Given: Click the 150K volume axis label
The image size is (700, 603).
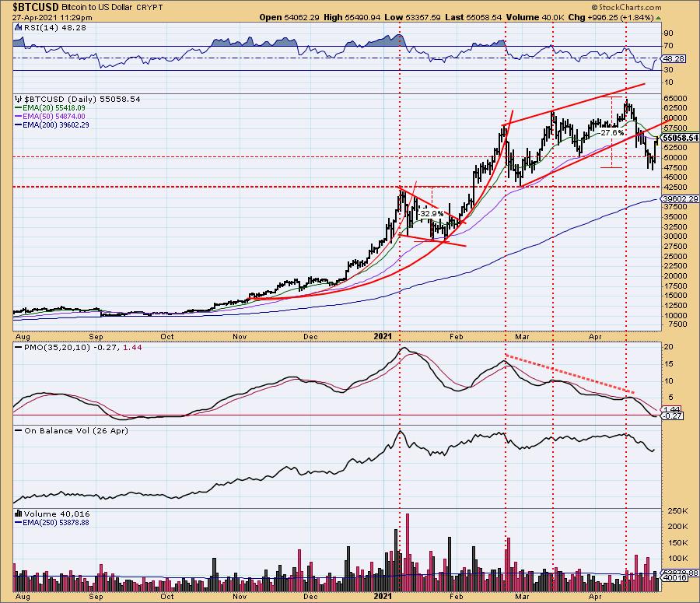Looking at the screenshot, I should [677, 543].
